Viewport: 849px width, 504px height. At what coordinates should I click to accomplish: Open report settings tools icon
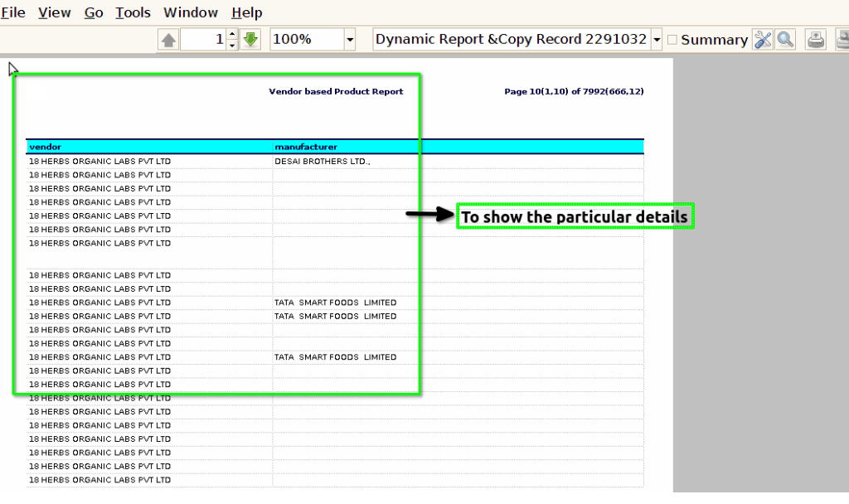(763, 40)
